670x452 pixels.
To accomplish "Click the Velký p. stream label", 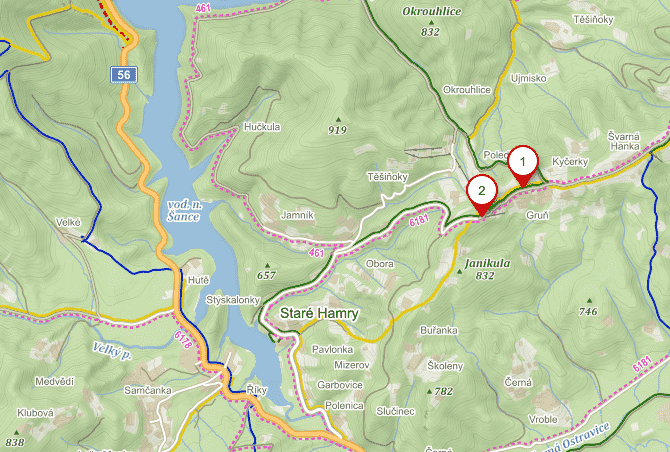I will 112,351.
